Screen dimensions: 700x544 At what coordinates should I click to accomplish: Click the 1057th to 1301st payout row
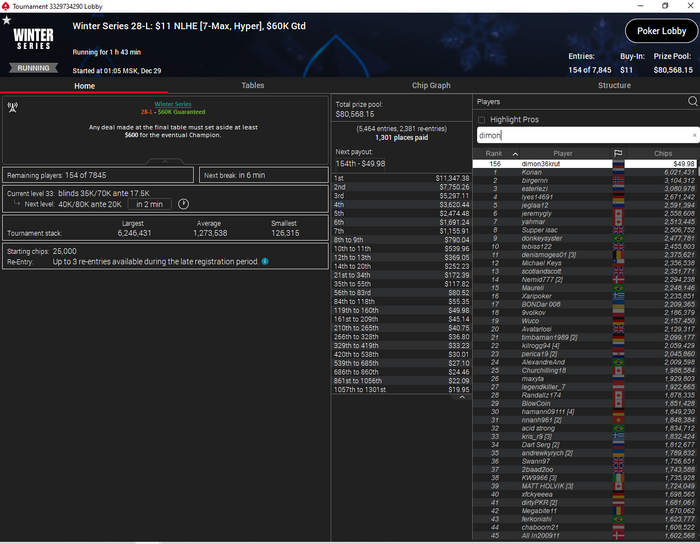click(401, 390)
